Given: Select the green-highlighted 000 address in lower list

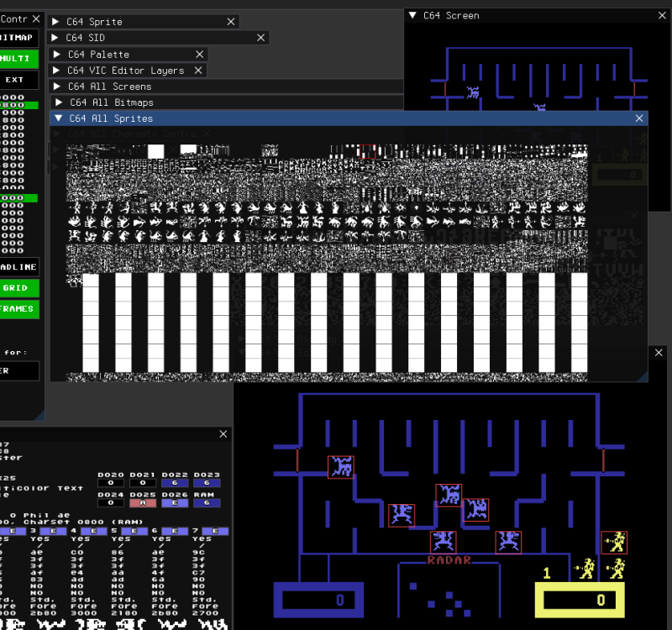Looking at the screenshot, I should tap(18, 198).
